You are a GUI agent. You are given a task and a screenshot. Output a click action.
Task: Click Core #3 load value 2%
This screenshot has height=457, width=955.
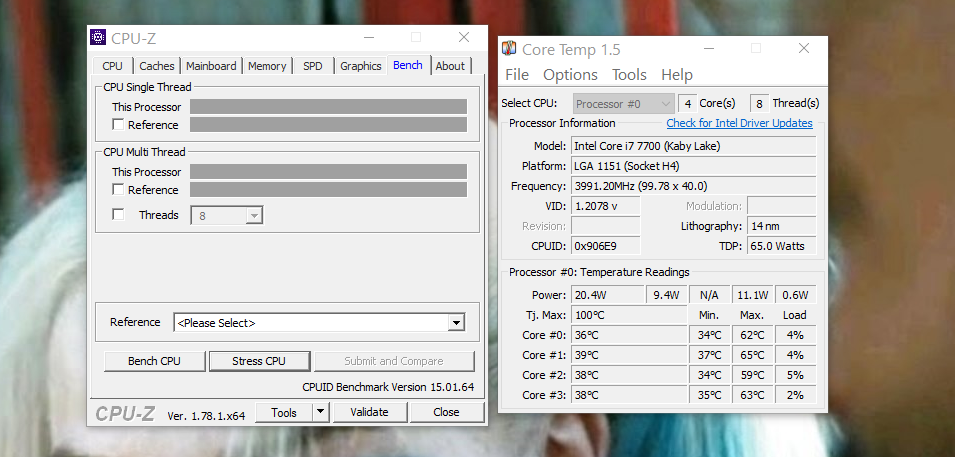[x=795, y=395]
